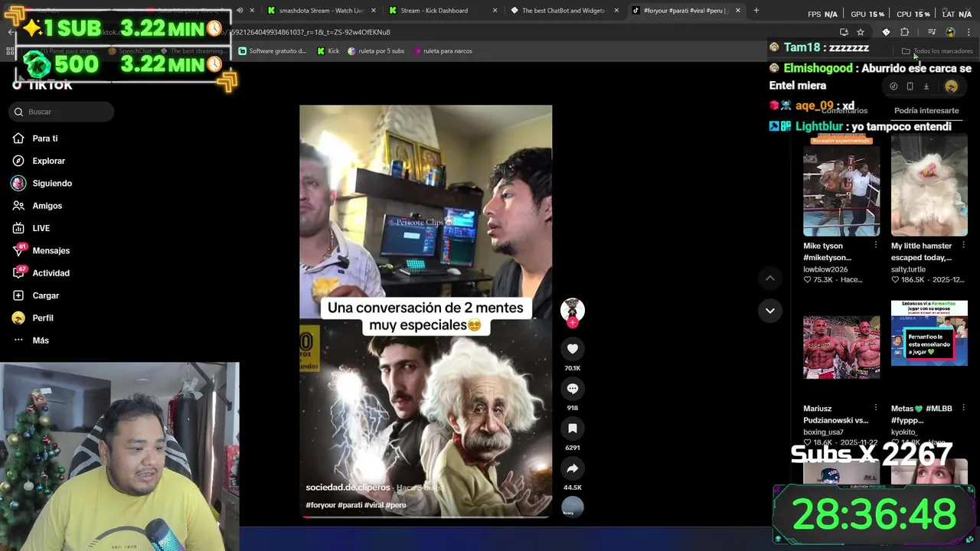This screenshot has width=980, height=551.
Task: Open the browser three-dot menu
Action: [969, 32]
